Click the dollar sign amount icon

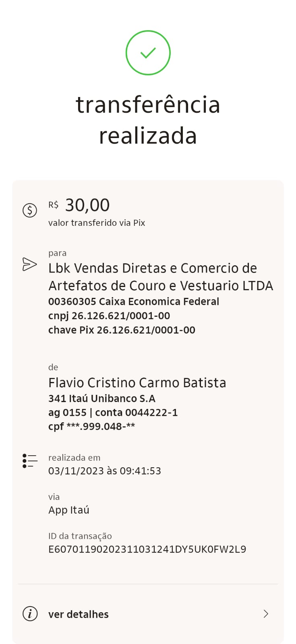tap(30, 210)
